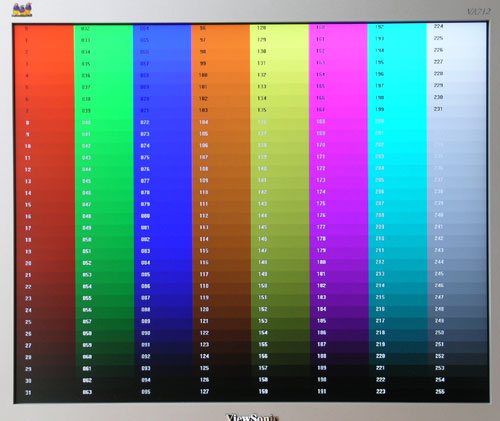The width and height of the screenshot is (500, 421).
Task: Pick the yellow shade labeled 135
Action: click(x=280, y=110)
